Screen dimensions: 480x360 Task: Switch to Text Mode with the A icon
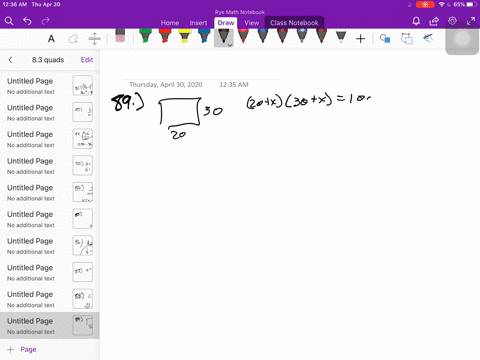[51, 39]
